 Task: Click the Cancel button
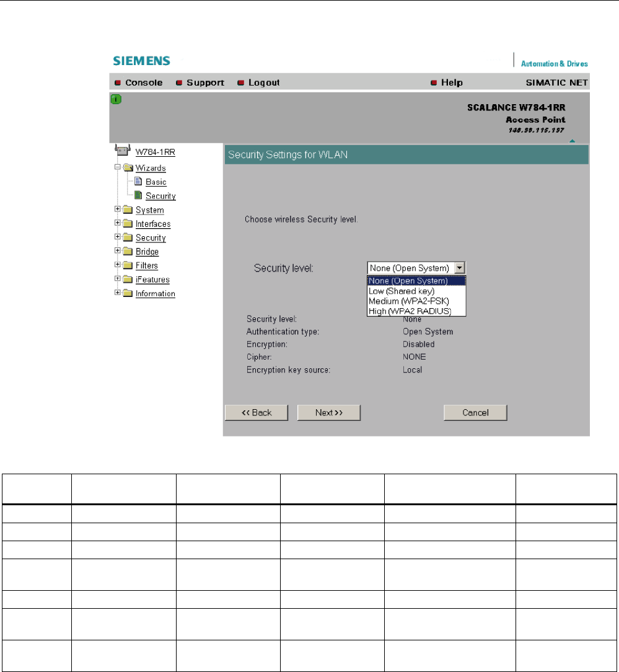pos(475,413)
